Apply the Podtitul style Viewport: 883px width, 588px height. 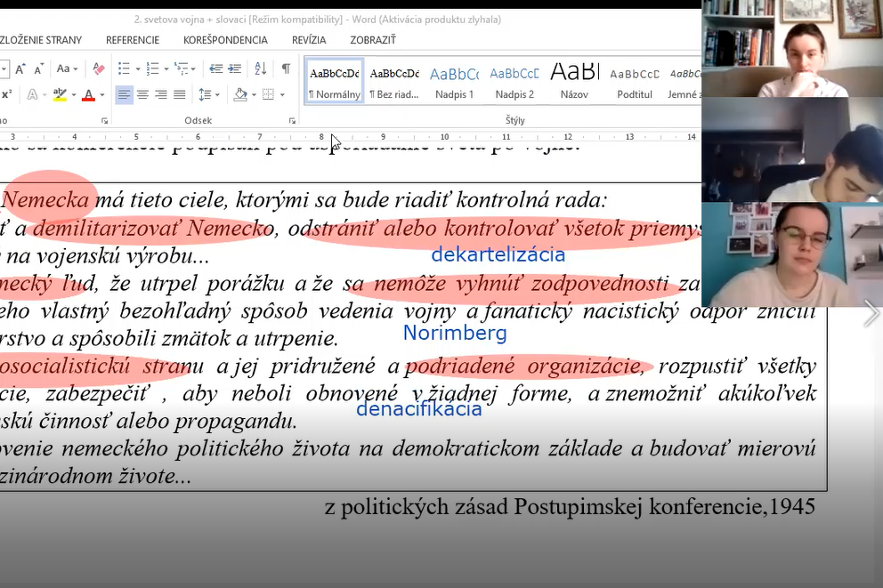635,81
